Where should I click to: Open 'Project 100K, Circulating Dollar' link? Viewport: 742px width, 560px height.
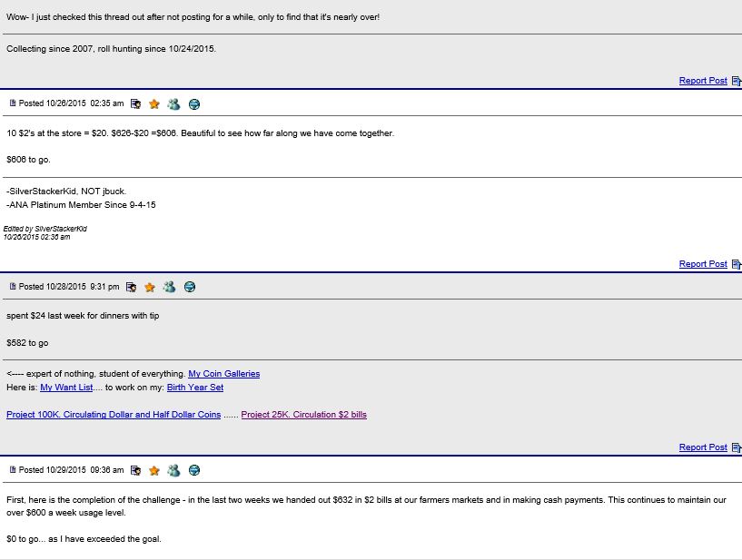114,415
